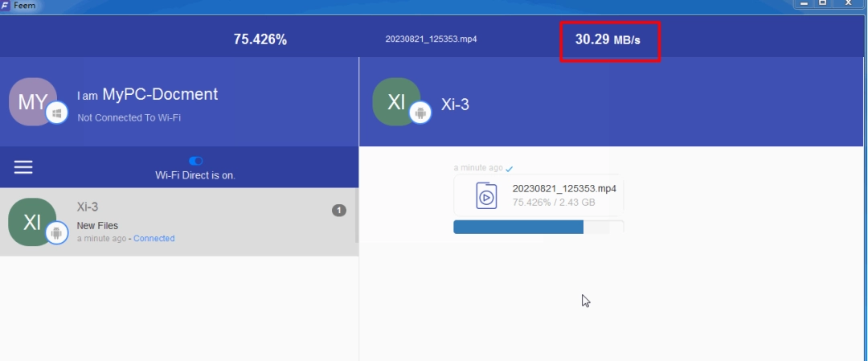Viewport: 868px width, 361px height.
Task: Select the Xi-3 device in list
Action: [x=178, y=221]
